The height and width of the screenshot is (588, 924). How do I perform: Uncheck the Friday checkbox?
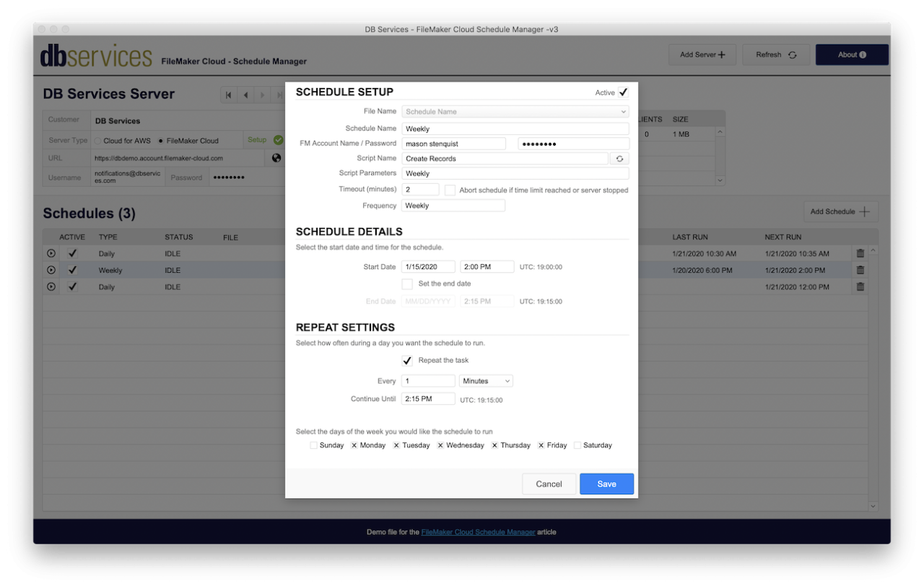pos(541,445)
